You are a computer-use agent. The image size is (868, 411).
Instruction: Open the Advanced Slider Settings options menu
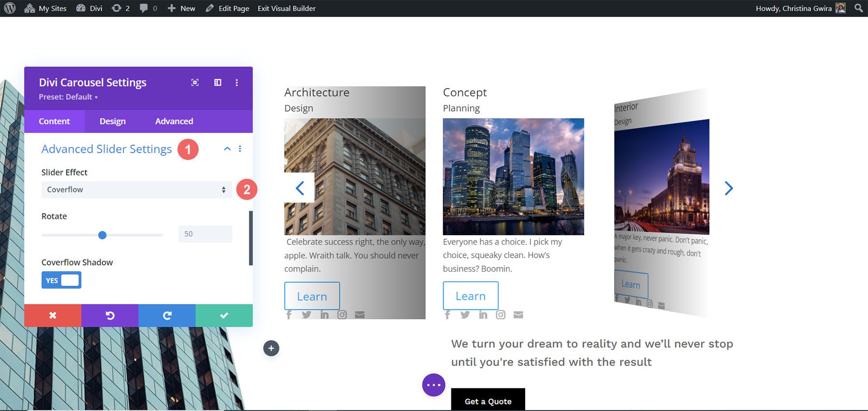(x=240, y=149)
